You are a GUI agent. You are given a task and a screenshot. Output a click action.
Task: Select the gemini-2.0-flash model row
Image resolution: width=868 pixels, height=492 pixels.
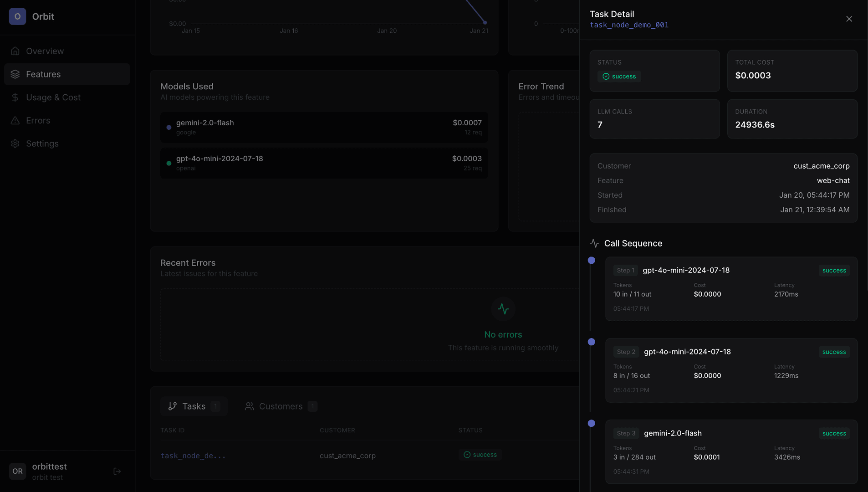324,127
